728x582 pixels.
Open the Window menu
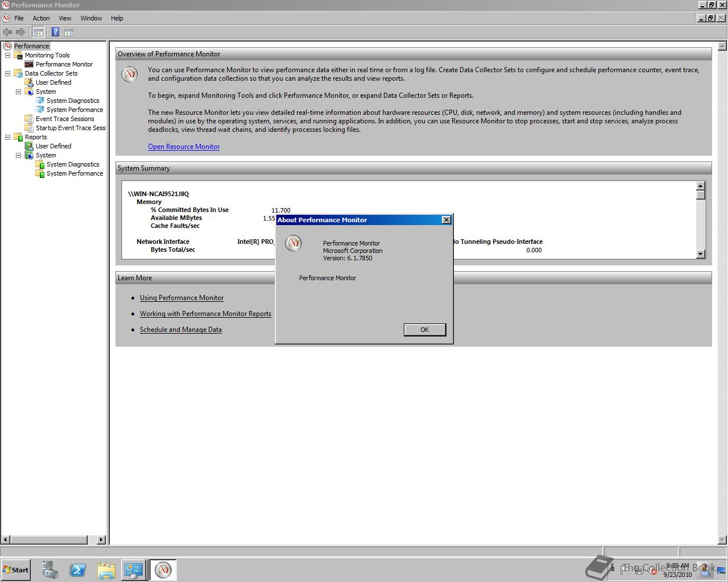click(91, 18)
